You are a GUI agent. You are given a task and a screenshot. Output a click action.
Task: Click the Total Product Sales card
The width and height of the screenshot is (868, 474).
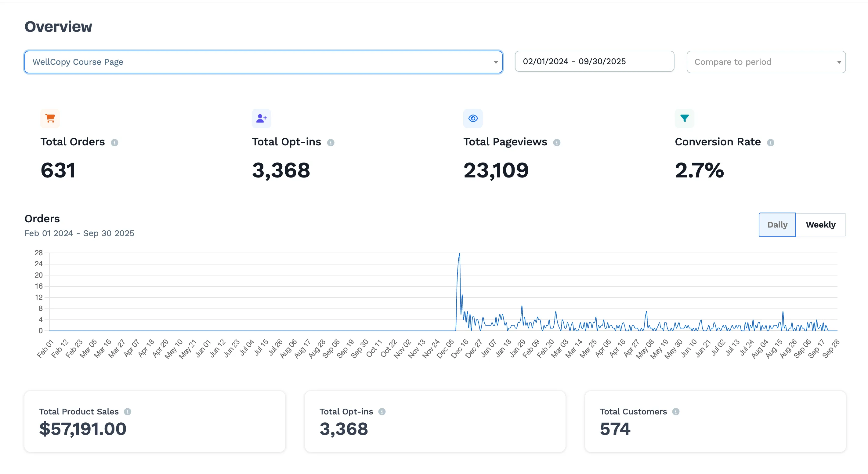155,421
